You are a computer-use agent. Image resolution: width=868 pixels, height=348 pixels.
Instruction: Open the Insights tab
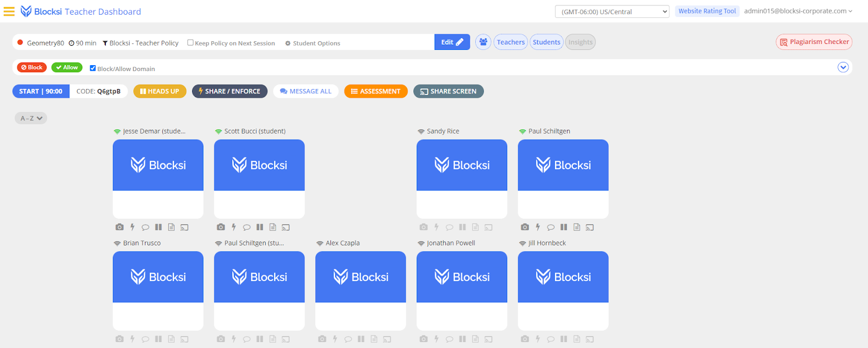coord(580,42)
